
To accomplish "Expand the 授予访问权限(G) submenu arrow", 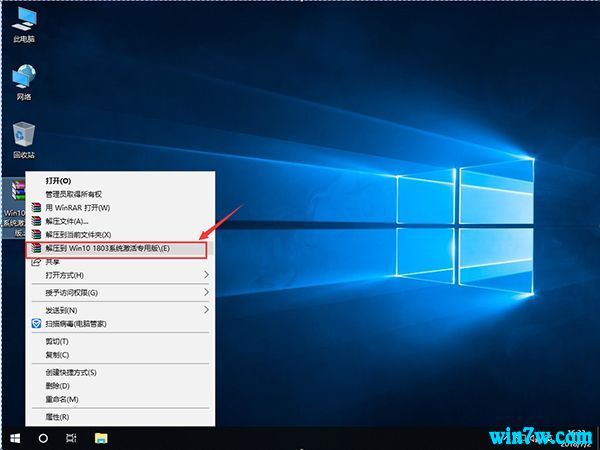I will (206, 292).
